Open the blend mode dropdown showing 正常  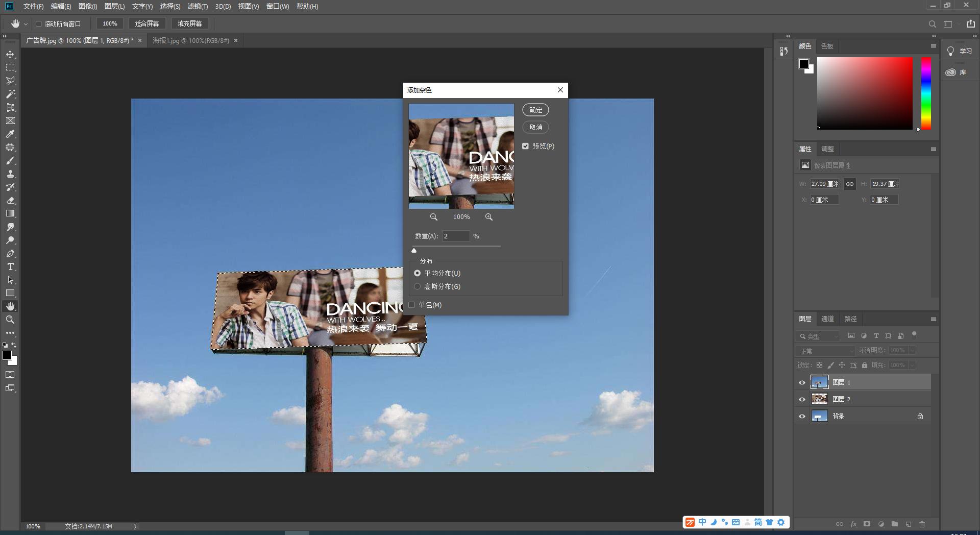pyautogui.click(x=825, y=351)
